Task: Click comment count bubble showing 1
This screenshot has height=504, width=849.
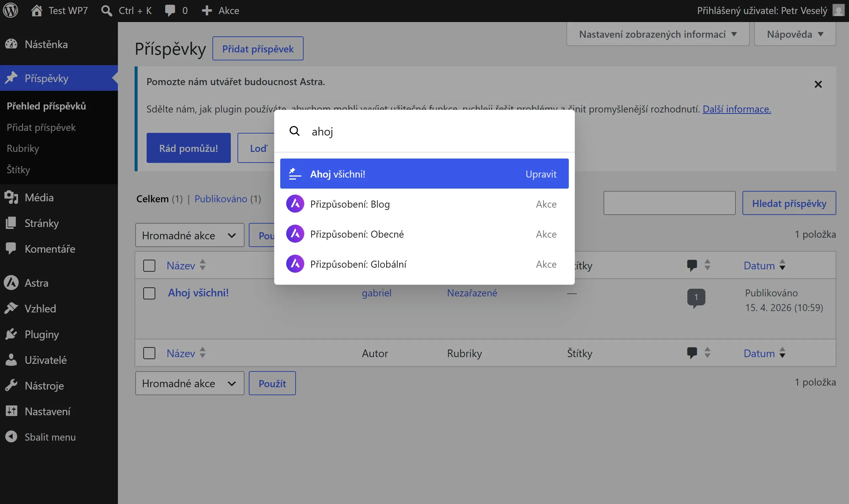Action: [x=695, y=297]
